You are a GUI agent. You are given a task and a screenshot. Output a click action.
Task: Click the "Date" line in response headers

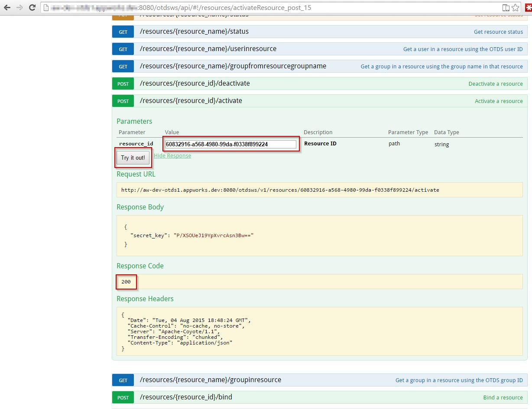pos(189,320)
